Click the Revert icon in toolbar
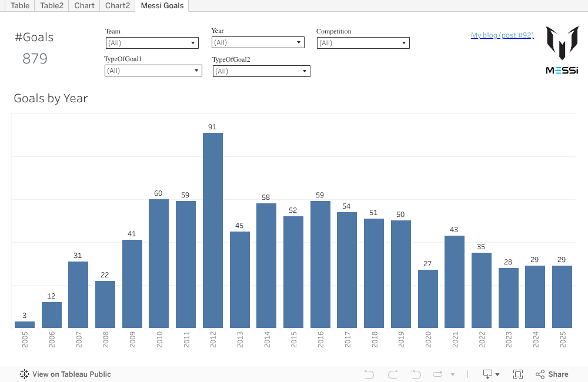The image size is (588, 382). (x=416, y=374)
